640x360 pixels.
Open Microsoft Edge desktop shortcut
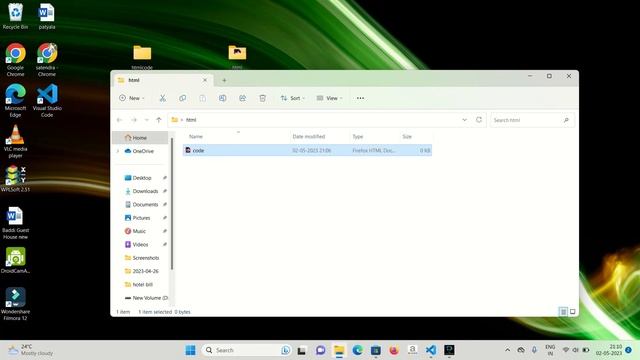click(x=16, y=100)
